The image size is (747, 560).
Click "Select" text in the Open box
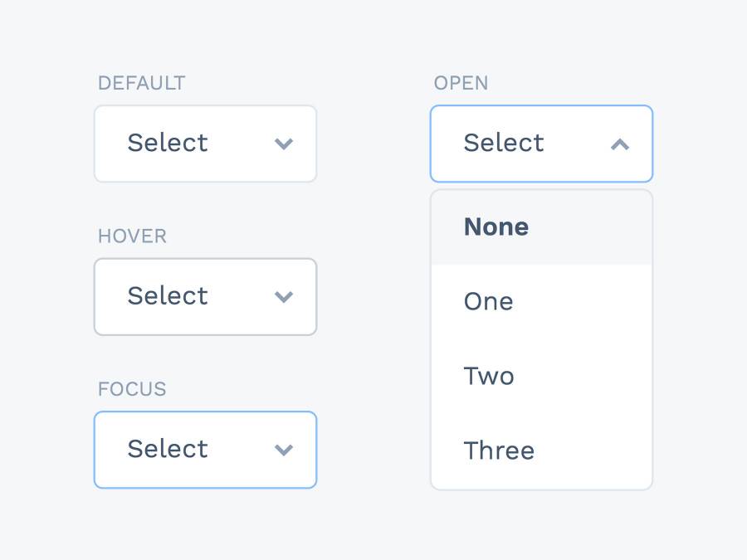point(504,144)
